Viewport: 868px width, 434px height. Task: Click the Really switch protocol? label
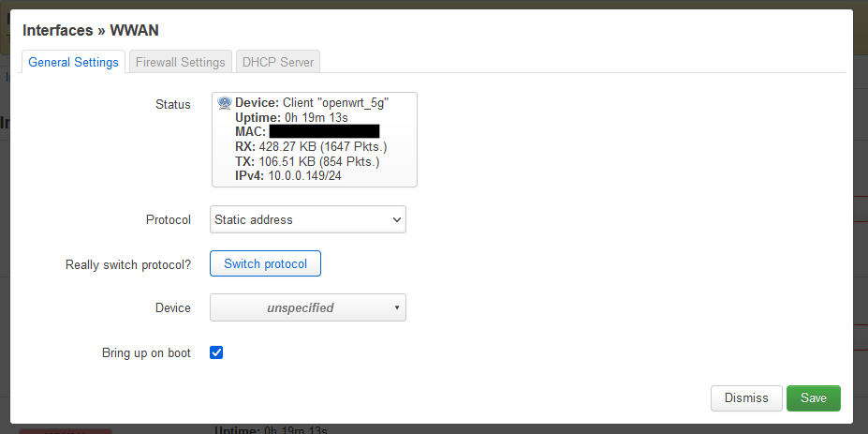(x=128, y=264)
